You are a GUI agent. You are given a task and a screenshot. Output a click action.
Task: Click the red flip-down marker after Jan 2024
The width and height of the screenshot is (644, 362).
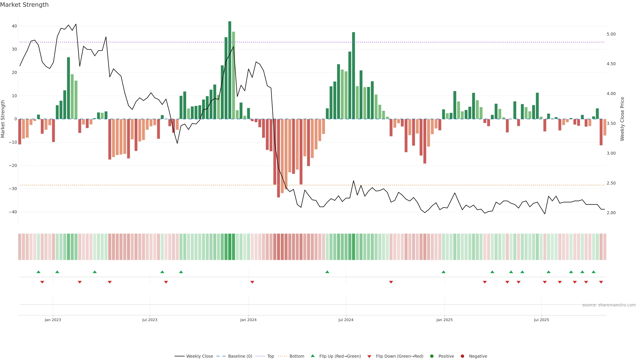pos(252,282)
